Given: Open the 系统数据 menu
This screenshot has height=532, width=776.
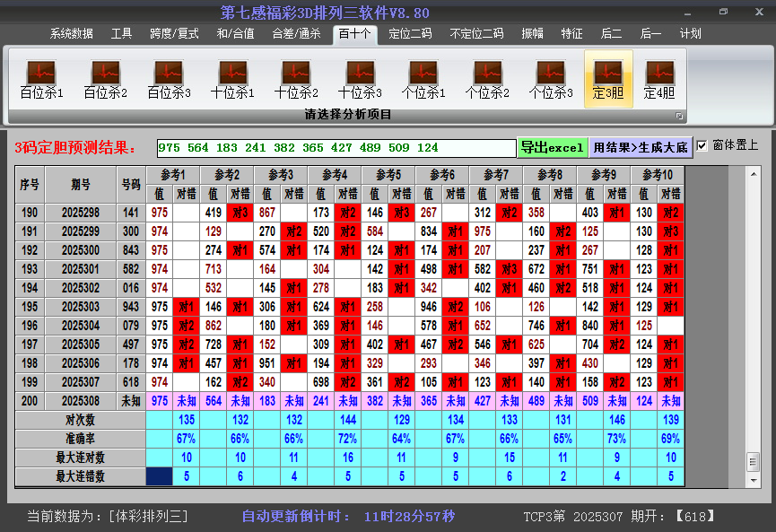Looking at the screenshot, I should point(71,33).
